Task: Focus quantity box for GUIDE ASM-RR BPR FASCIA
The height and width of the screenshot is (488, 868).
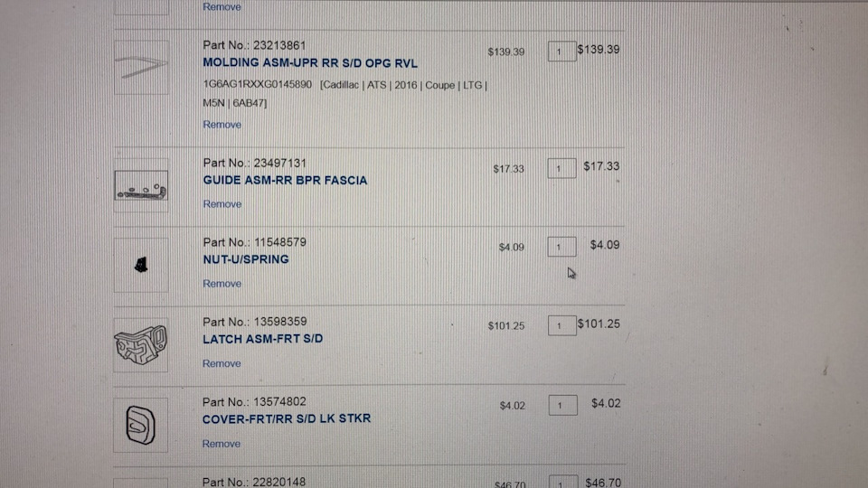Action: (x=561, y=169)
